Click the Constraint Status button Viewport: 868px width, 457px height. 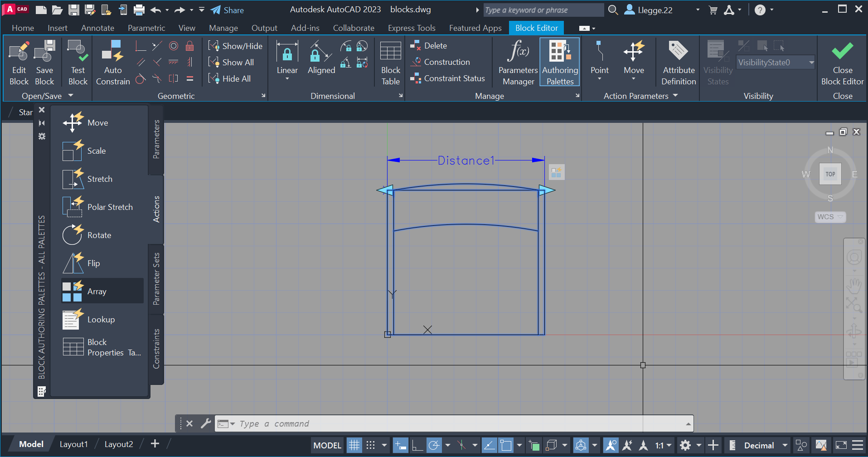447,78
